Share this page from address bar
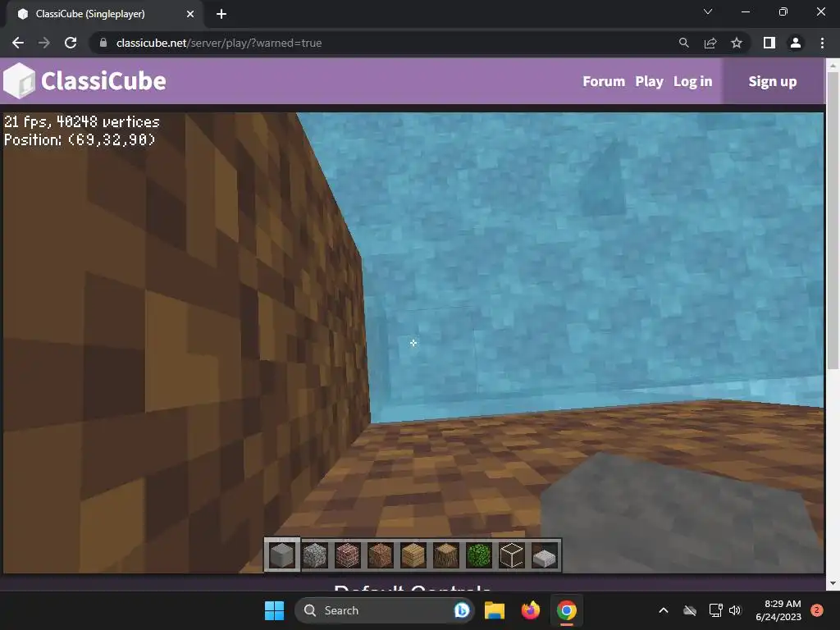The width and height of the screenshot is (840, 630). pyautogui.click(x=710, y=43)
